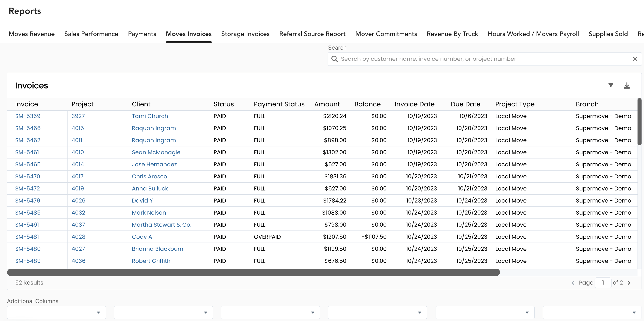
Task: Open project 4015
Action: [78, 128]
